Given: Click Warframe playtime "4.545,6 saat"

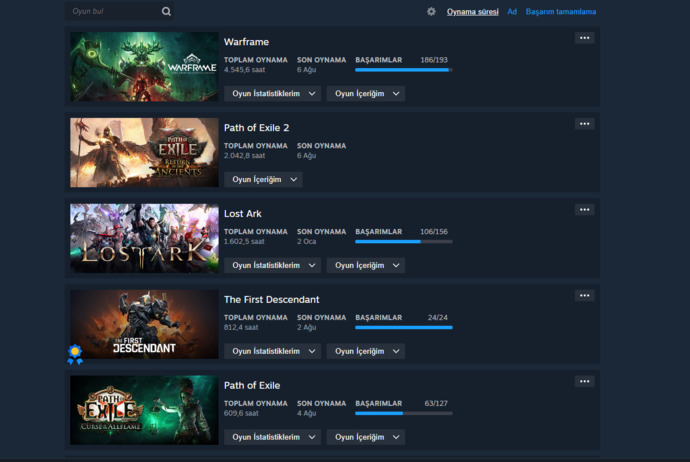Looking at the screenshot, I should [244, 70].
